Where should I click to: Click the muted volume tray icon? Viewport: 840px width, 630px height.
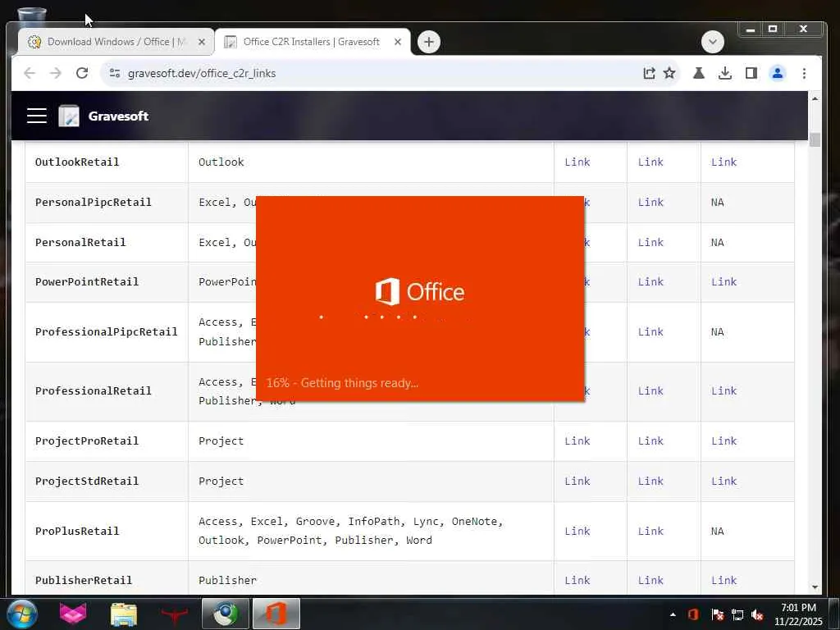tap(757, 614)
